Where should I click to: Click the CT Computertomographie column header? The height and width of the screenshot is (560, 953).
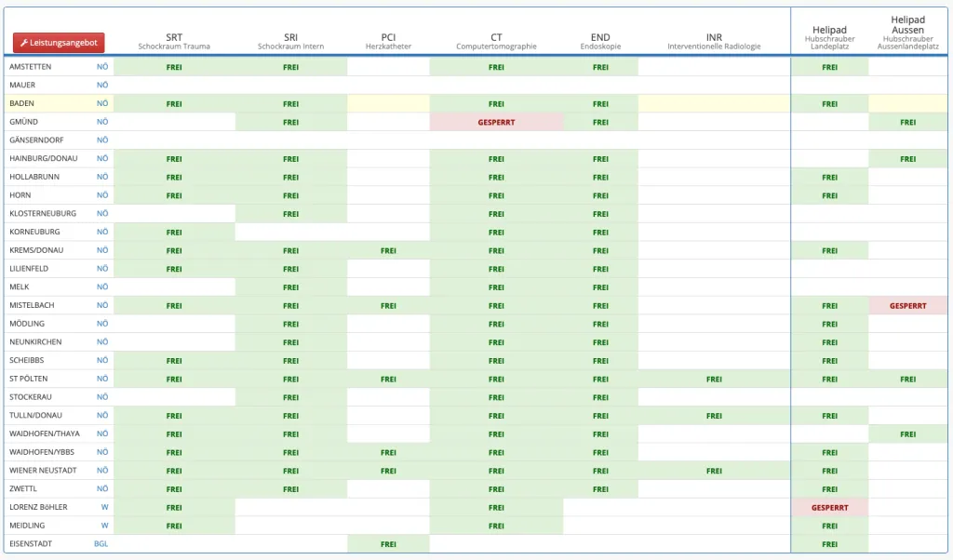click(x=496, y=41)
